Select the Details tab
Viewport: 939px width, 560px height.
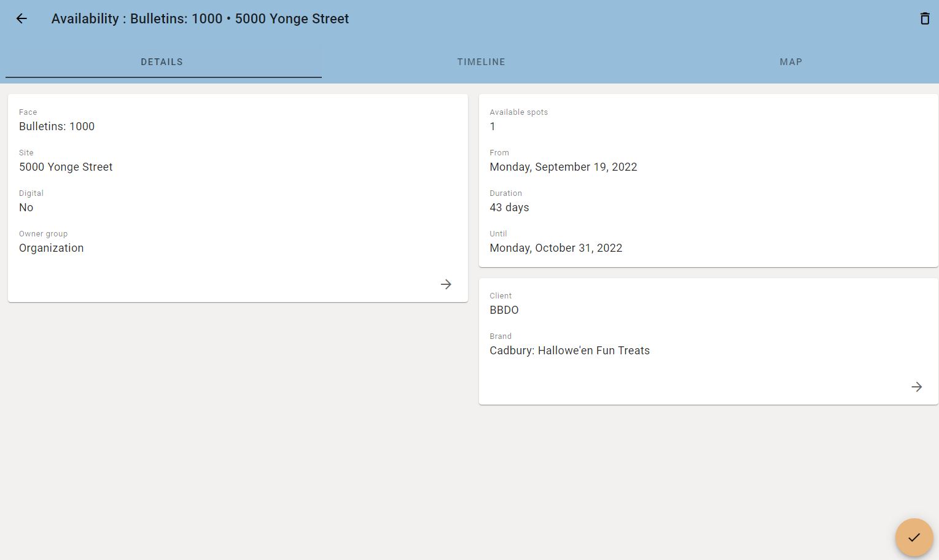pyautogui.click(x=162, y=62)
